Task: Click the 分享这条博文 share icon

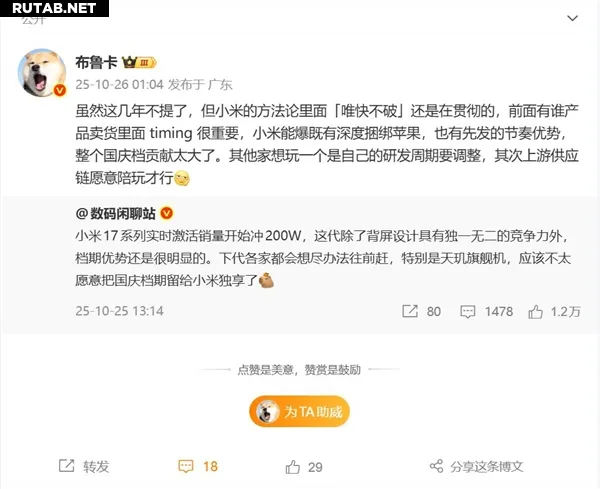Action: (436, 466)
